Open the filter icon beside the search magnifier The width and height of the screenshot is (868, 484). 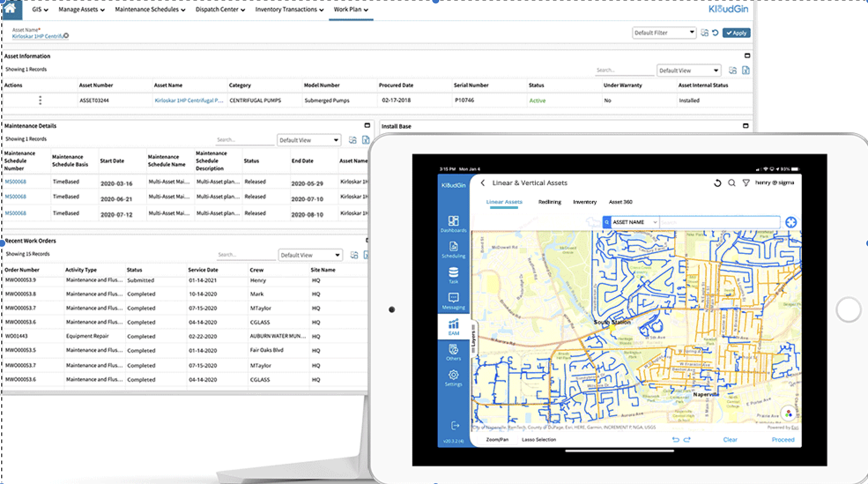[x=746, y=182]
